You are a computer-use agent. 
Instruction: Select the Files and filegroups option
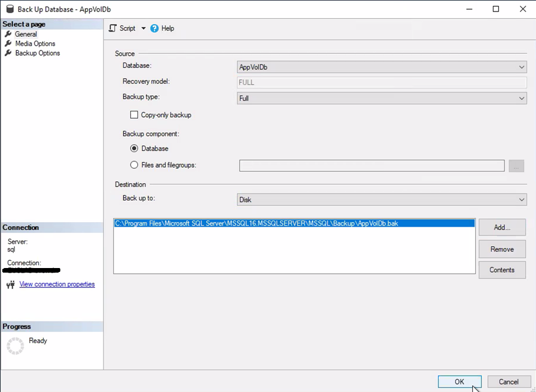[x=134, y=165]
